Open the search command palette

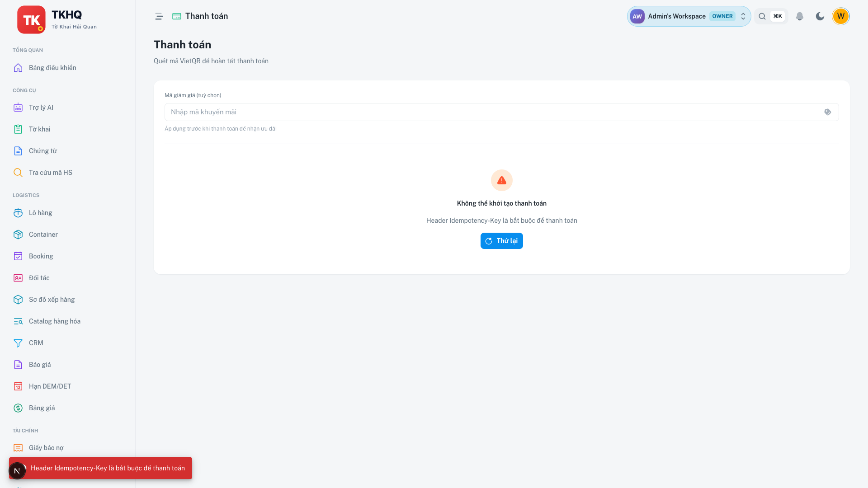click(x=771, y=16)
